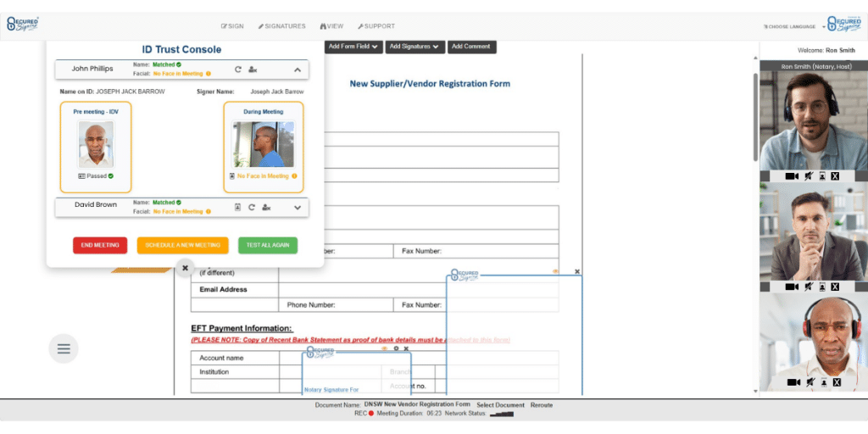Open the hamburger menu button
Viewport: 868px width, 434px height.
tap(64, 348)
